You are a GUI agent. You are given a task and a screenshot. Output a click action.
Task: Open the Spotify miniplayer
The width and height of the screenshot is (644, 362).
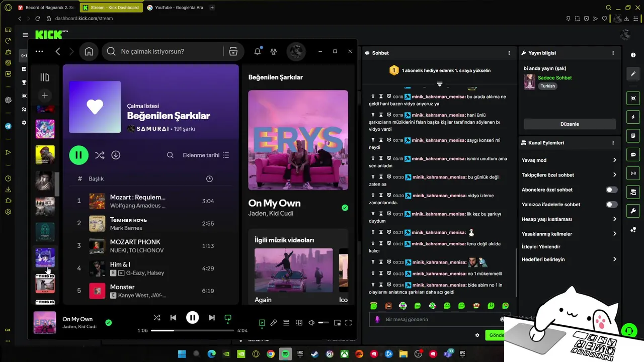[x=337, y=323]
